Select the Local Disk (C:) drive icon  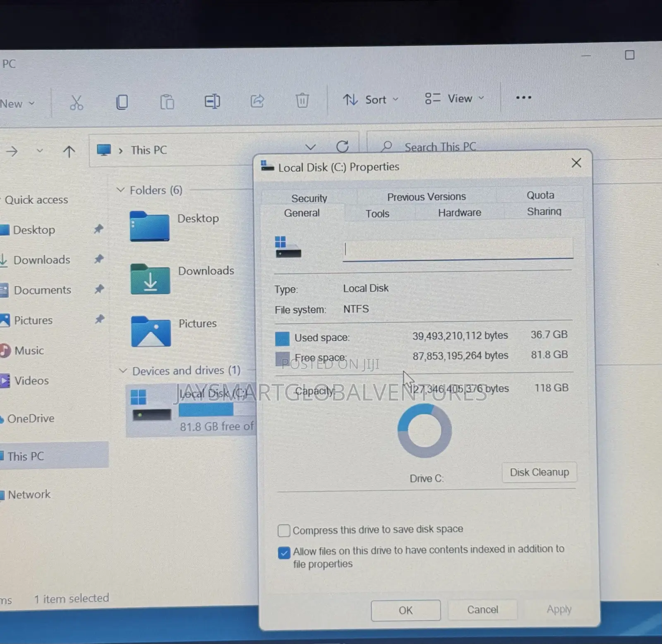pyautogui.click(x=151, y=405)
